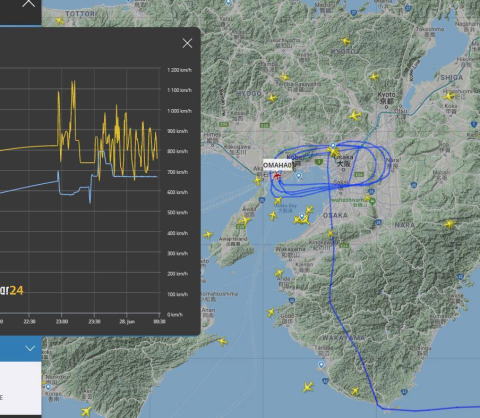
Task: Click the yellow plane near Shiga
Action: point(449,96)
